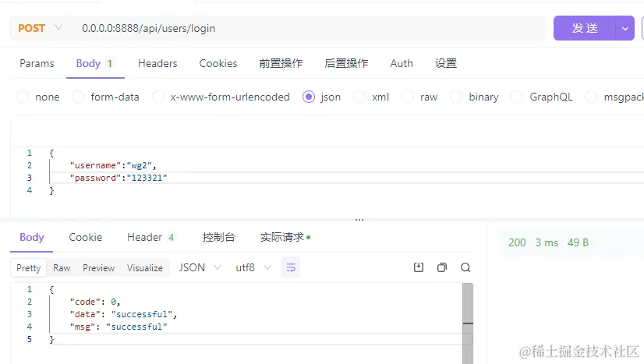The image size is (644, 364).
Task: Open the utf8 encoding dropdown
Action: (253, 267)
